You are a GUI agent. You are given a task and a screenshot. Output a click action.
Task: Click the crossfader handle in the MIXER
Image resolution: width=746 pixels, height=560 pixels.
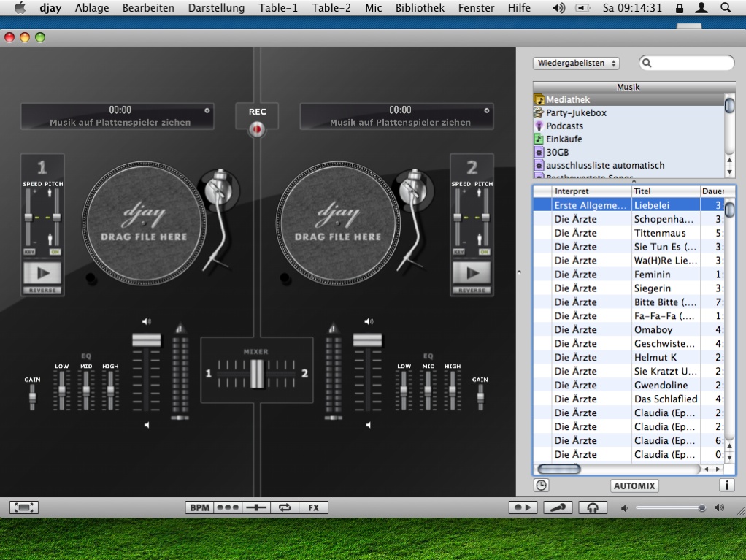(x=257, y=374)
